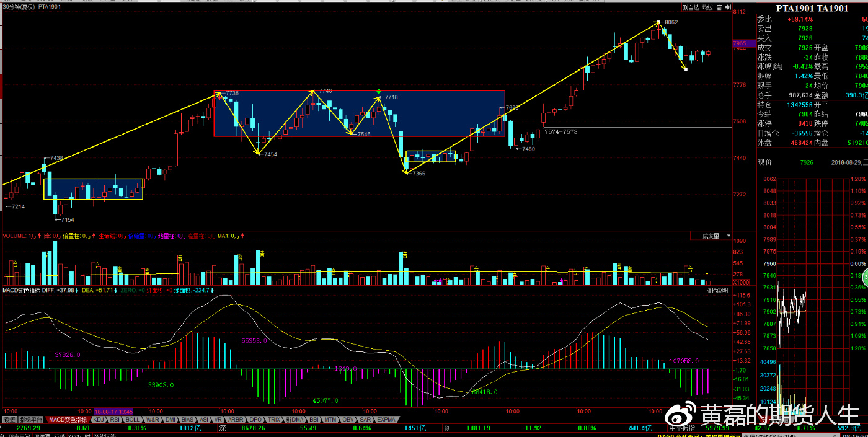Select the MTM indicator tab
868x437 pixels.
[331, 420]
